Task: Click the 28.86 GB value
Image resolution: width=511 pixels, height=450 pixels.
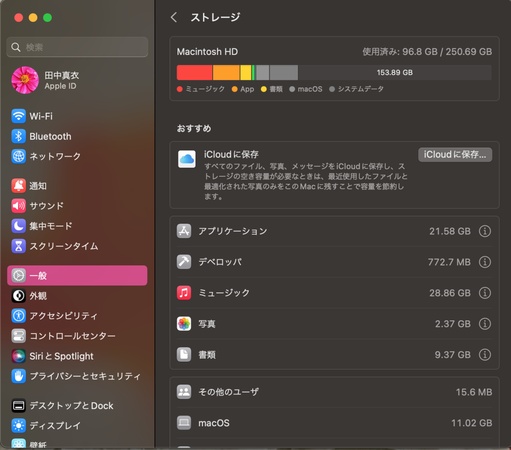Action: click(x=450, y=293)
